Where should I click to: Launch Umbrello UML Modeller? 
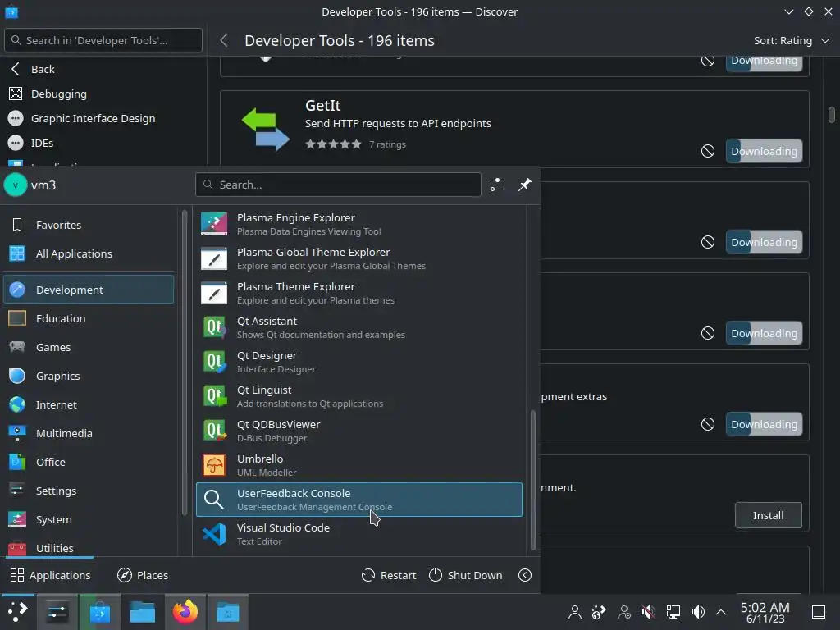coord(359,465)
